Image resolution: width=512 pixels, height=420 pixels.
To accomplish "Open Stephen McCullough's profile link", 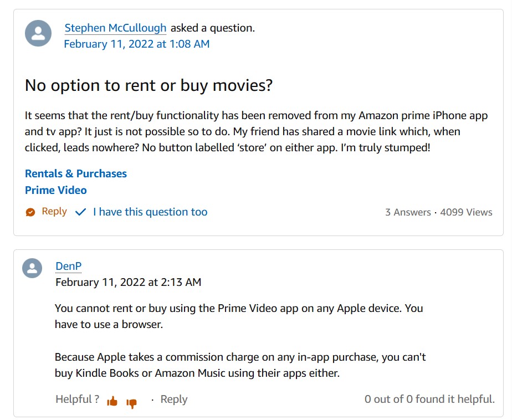I will point(115,27).
